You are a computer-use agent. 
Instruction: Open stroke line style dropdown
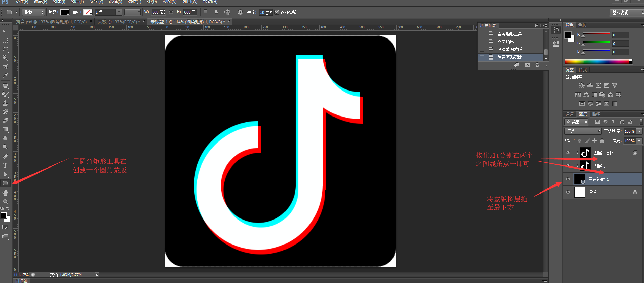[132, 12]
